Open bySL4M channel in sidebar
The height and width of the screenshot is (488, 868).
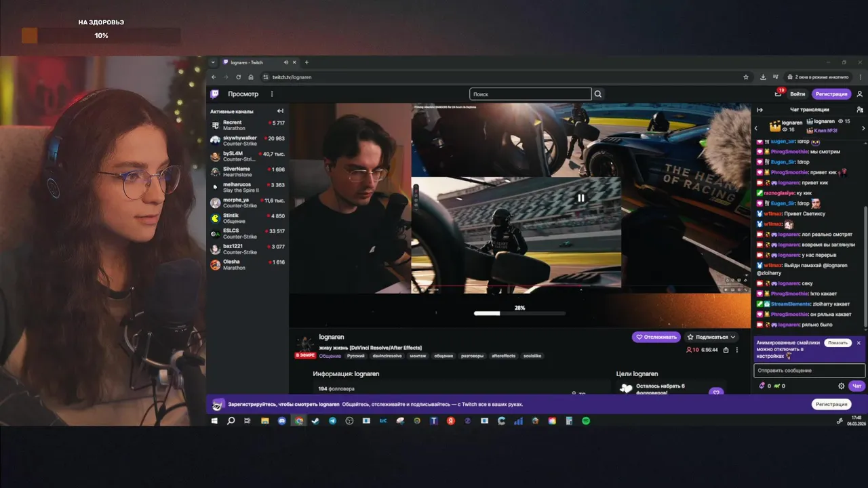tap(248, 157)
